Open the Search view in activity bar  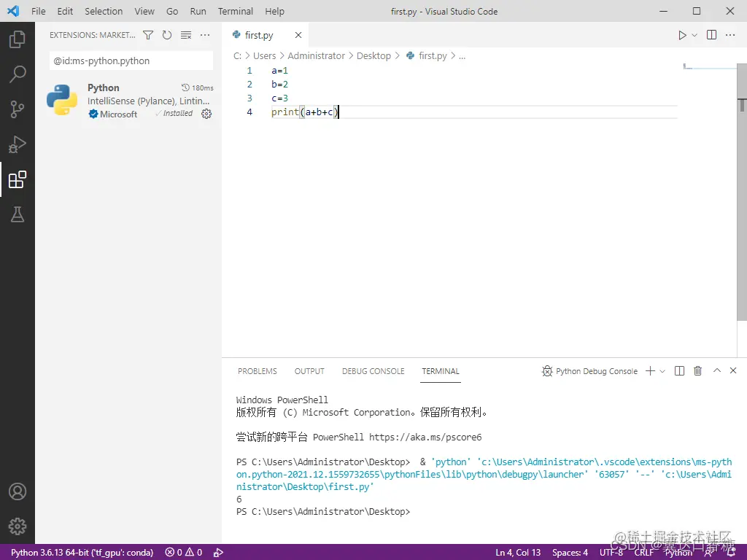18,74
